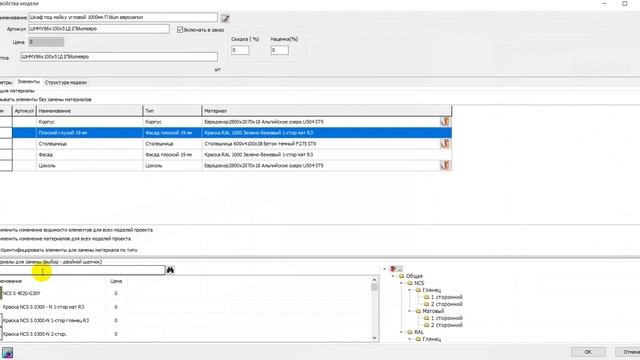Image resolution: width=640 pixels, height=360 pixels.
Task: Select 2 сторонний under NCS Глянец
Action: pos(447,304)
